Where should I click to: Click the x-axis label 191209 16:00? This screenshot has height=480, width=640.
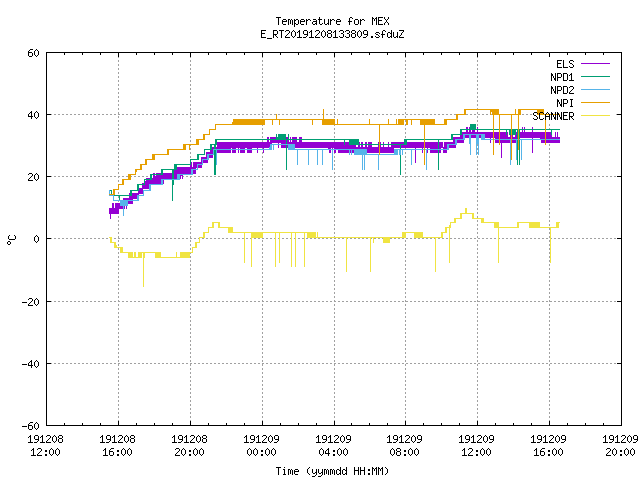(549, 446)
